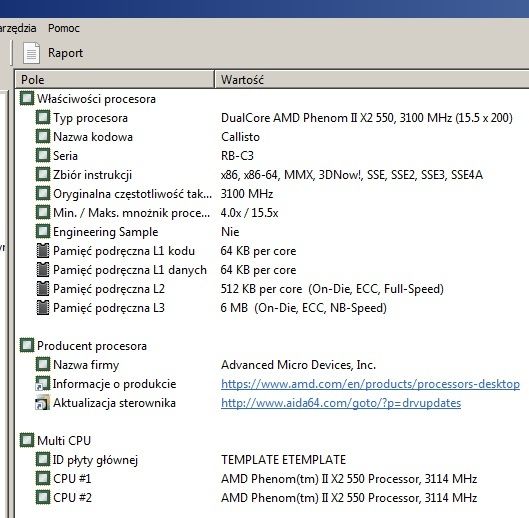Click the chip icon beside Nazwa kodowa
This screenshot has height=518, width=529.
coord(43,136)
